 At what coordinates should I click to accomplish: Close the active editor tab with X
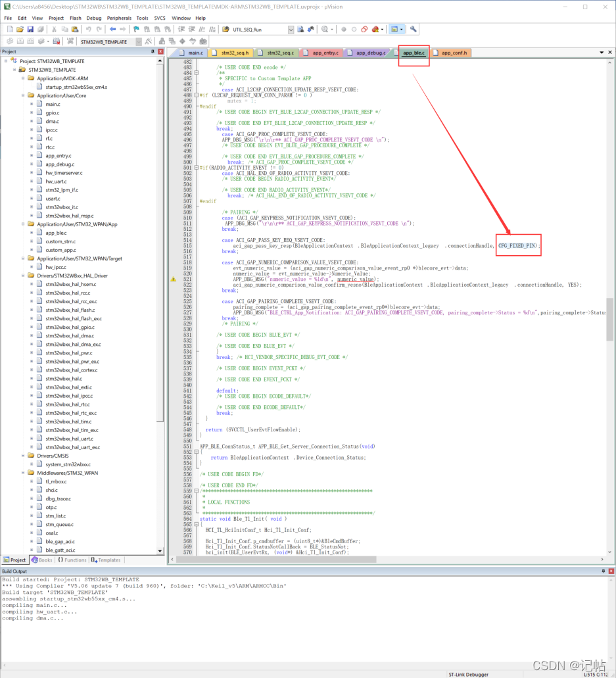click(x=610, y=53)
